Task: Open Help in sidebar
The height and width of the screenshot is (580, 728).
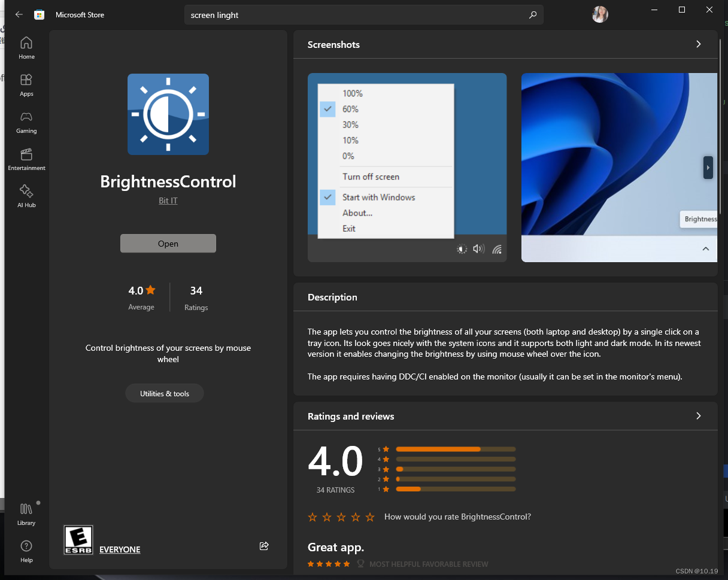Action: click(x=26, y=551)
